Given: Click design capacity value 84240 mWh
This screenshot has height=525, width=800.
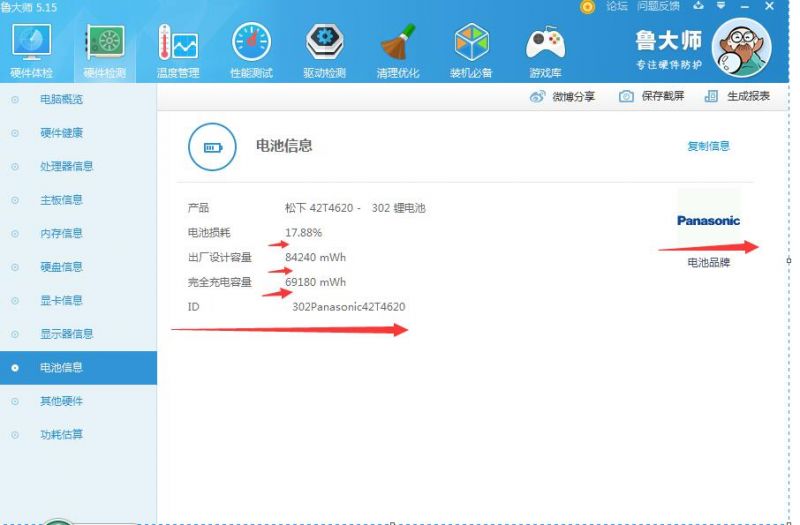Looking at the screenshot, I should [x=315, y=257].
